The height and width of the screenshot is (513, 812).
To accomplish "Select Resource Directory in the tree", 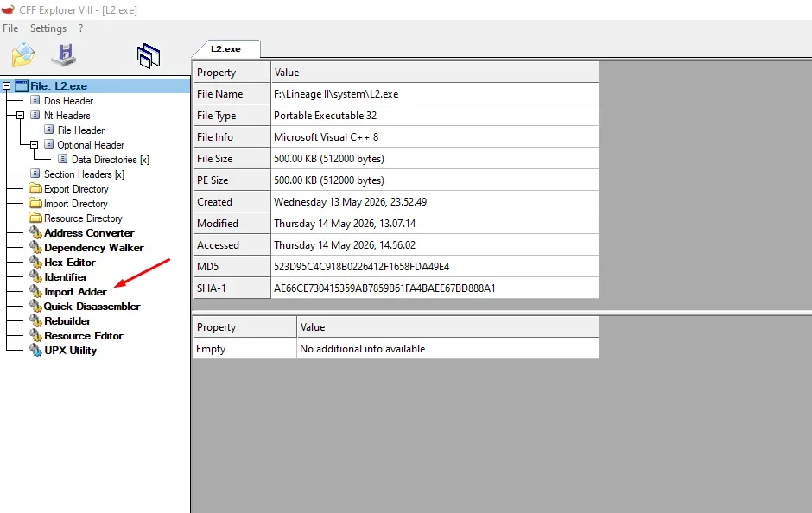I will click(x=83, y=218).
